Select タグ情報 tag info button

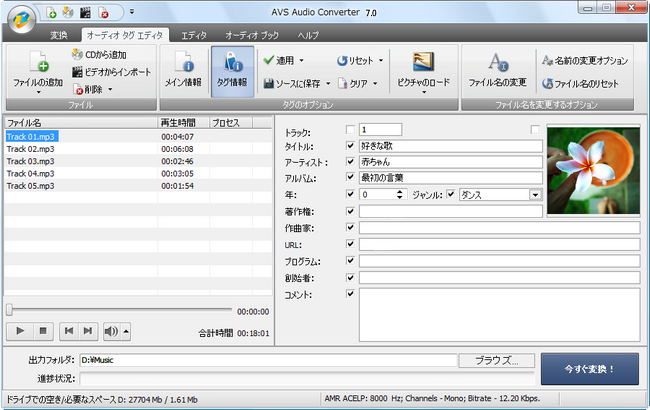point(232,71)
